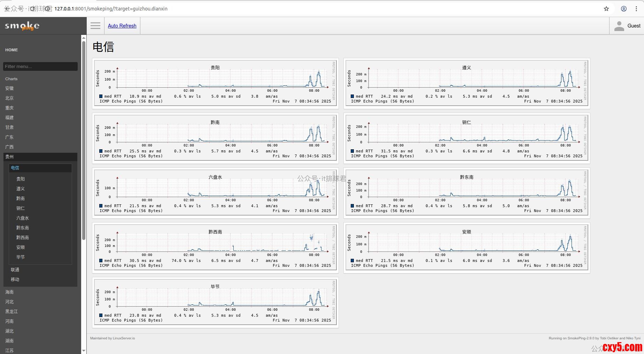Open HOME in the sidebar
Screen dimensions: 644x354
tap(11, 50)
